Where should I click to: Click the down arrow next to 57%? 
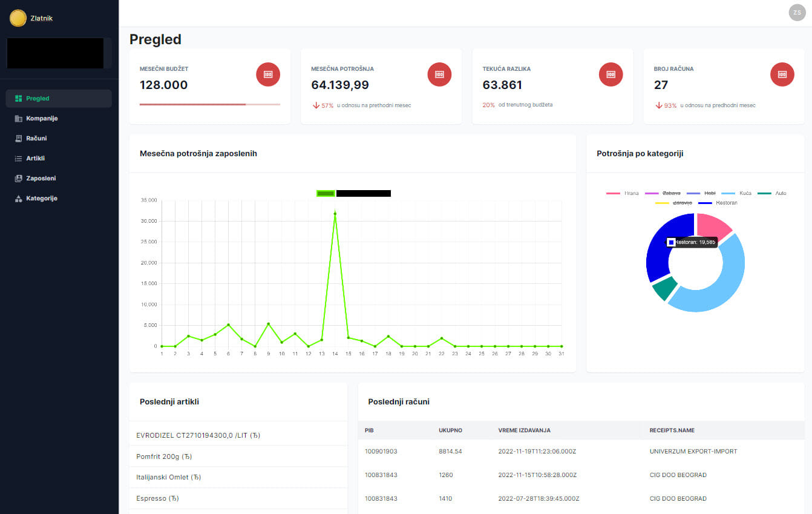316,105
